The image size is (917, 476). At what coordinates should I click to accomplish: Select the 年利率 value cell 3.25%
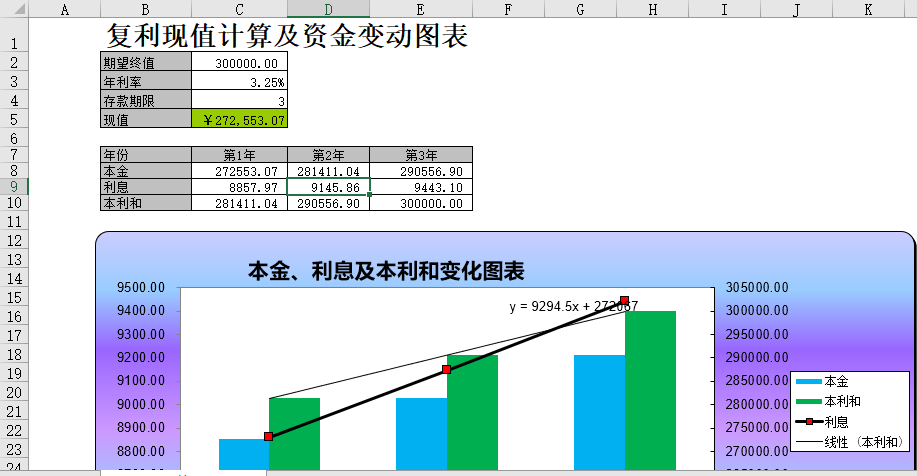tap(239, 82)
